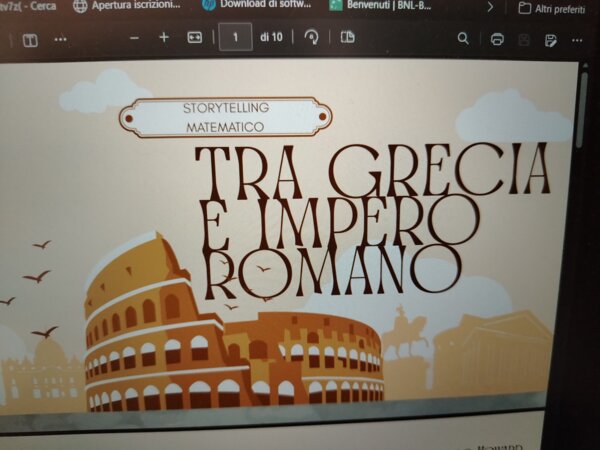Fit page to width icon
600x450 pixels.
click(195, 38)
